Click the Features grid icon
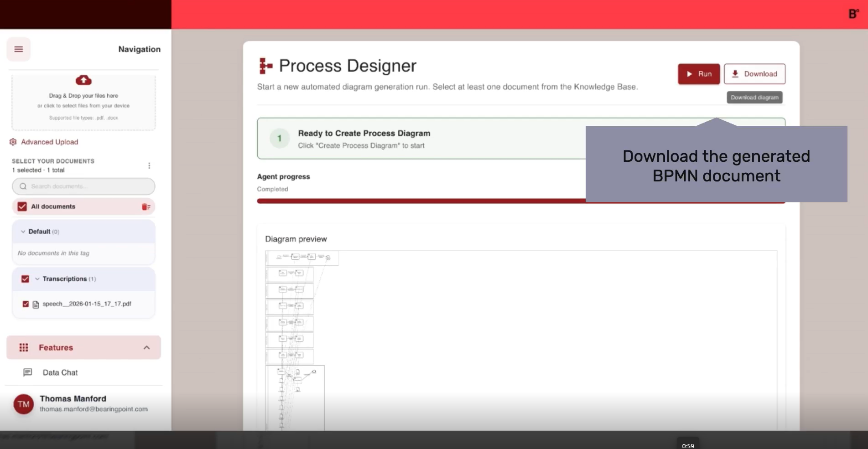This screenshot has width=868, height=449. point(24,348)
